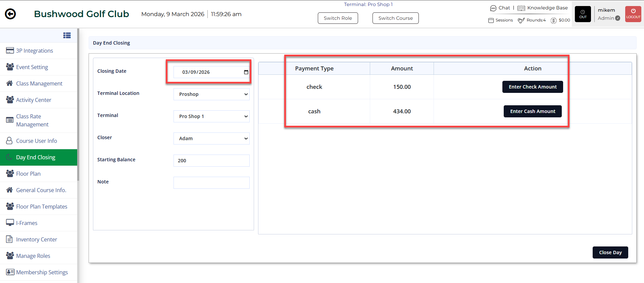
Task: Expand the Pro Shop 1 terminal dropdown
Action: 211,116
